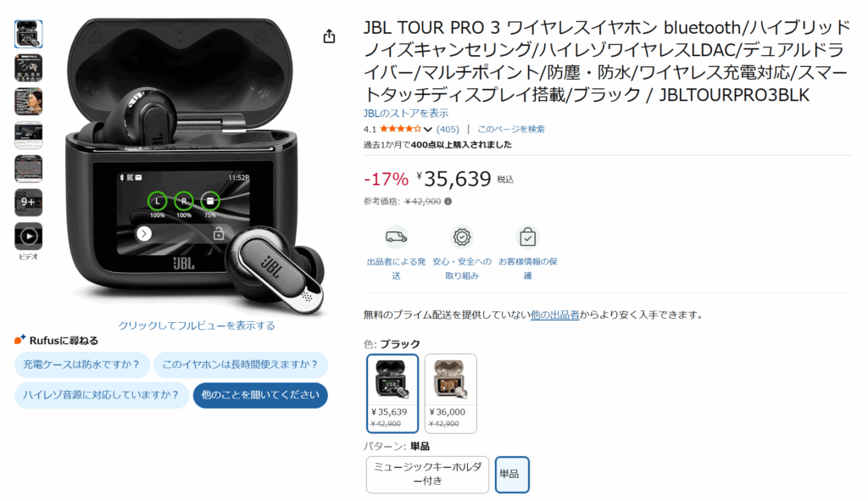The height and width of the screenshot is (501, 868).
Task: Open the 9+ more images thumbnail
Action: pyautogui.click(x=28, y=203)
